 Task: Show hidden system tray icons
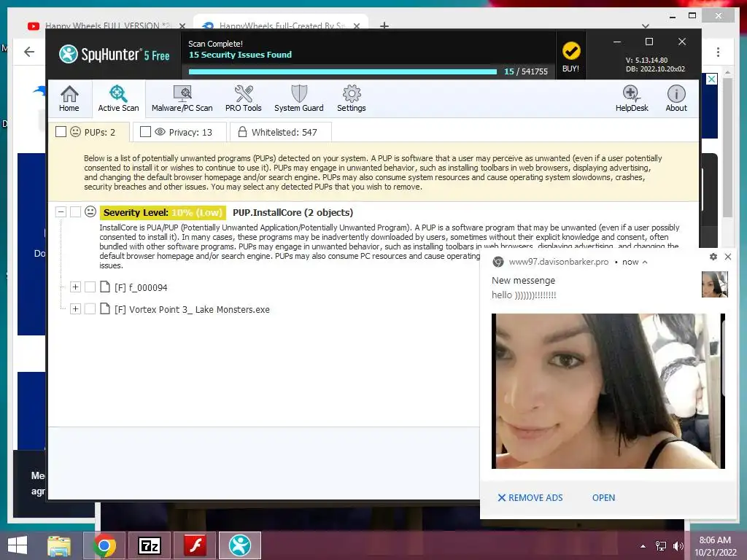(643, 546)
